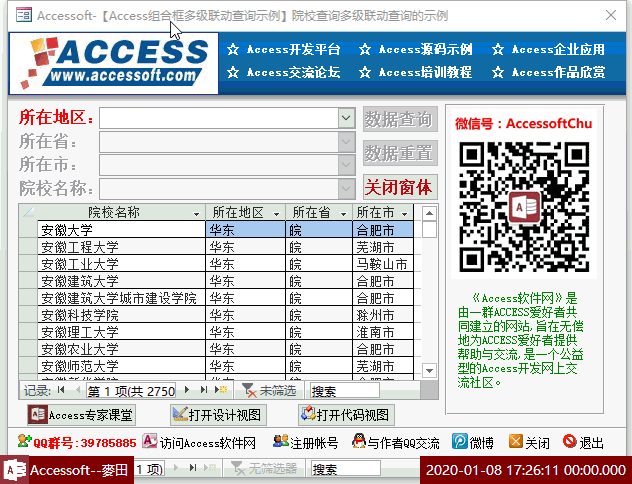Click the datasheet scroll up arrow
This screenshot has width=632, height=484.
(429, 214)
